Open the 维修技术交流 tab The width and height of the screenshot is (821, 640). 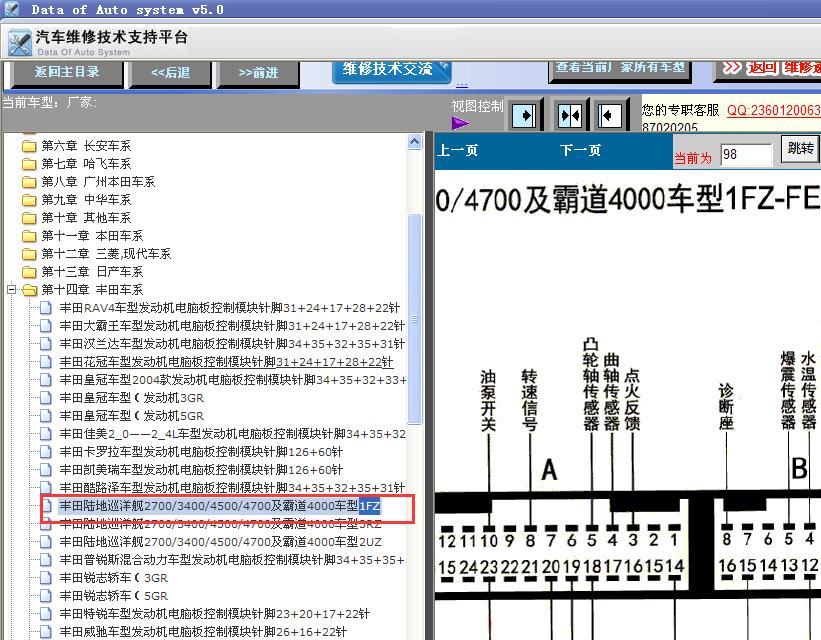coord(391,70)
